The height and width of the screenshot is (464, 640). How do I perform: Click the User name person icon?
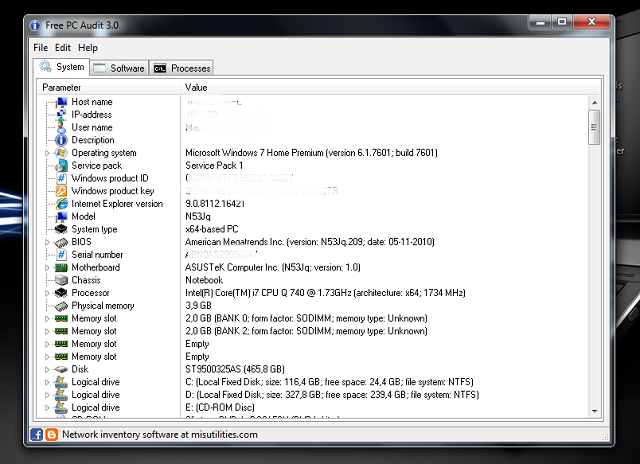pyautogui.click(x=61, y=127)
